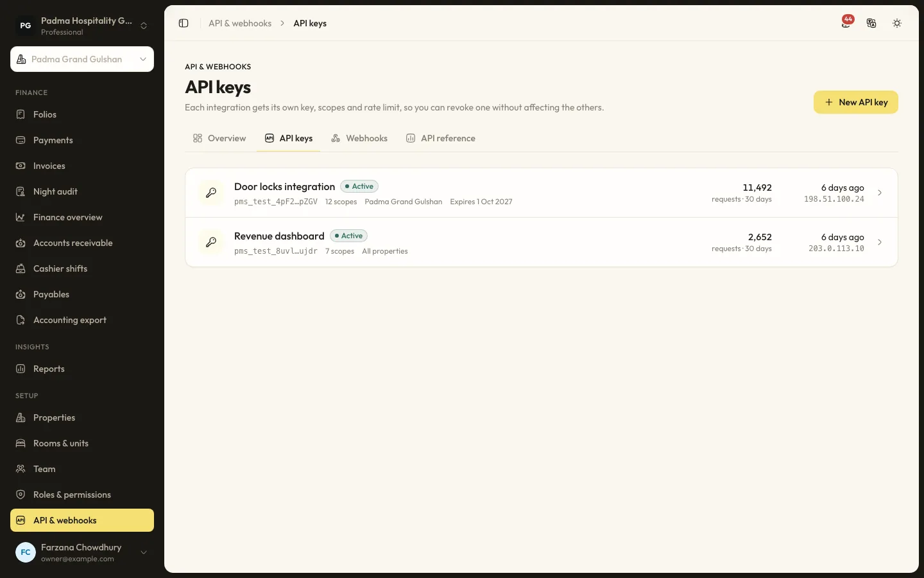Click the Reports icon
This screenshot has width=924, height=578.
(x=21, y=369)
